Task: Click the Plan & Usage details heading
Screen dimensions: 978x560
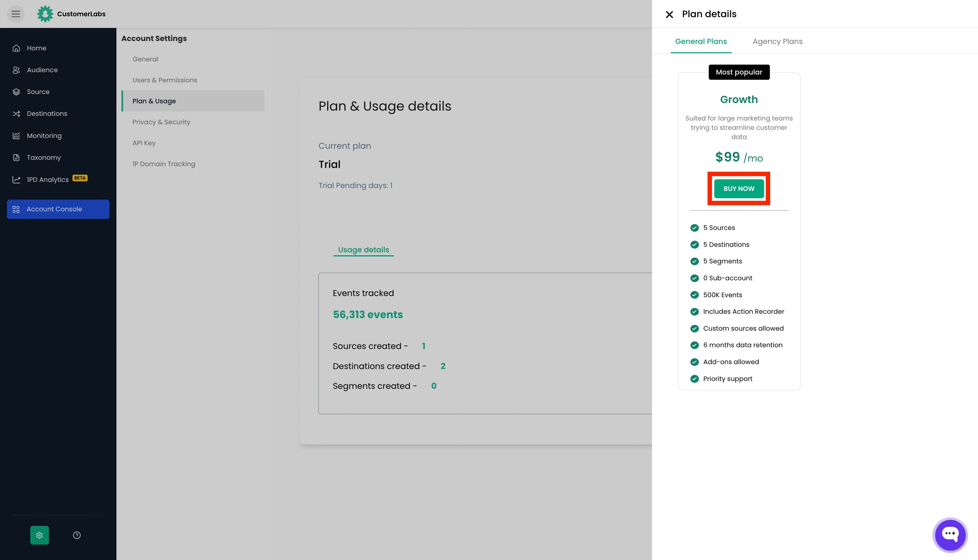Action: pyautogui.click(x=385, y=106)
